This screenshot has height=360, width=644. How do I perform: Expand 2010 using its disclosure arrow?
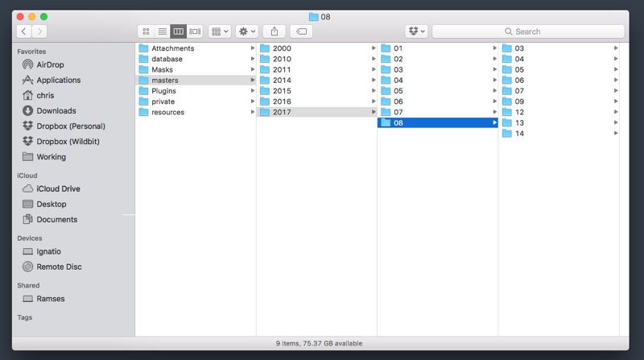click(x=374, y=59)
